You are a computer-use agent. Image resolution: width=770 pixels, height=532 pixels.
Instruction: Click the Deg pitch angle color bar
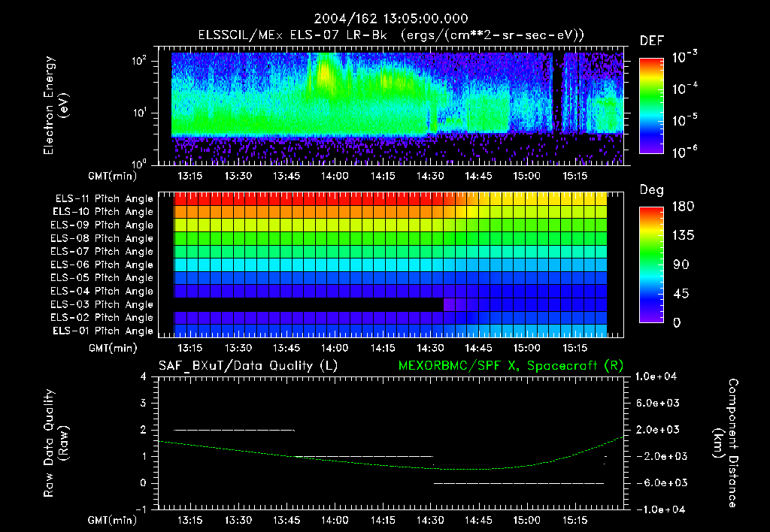pyautogui.click(x=651, y=264)
